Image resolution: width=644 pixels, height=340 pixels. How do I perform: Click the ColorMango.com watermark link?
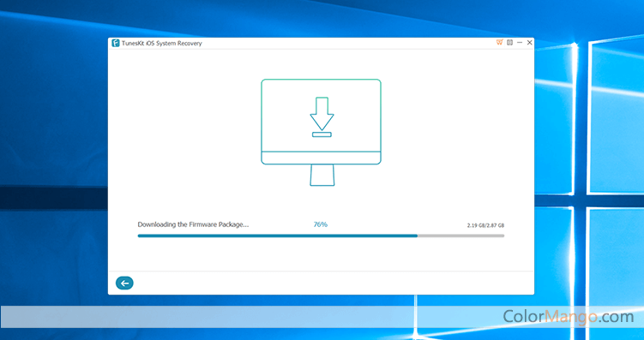pos(569,317)
